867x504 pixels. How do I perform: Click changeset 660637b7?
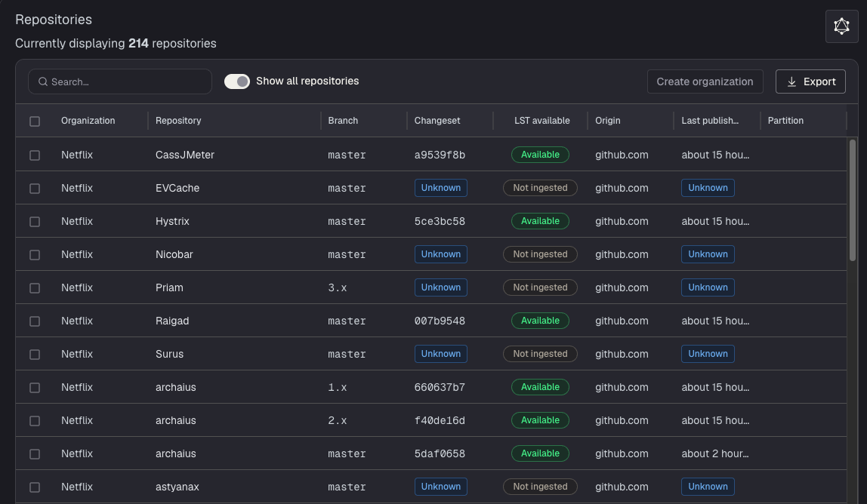[440, 387]
